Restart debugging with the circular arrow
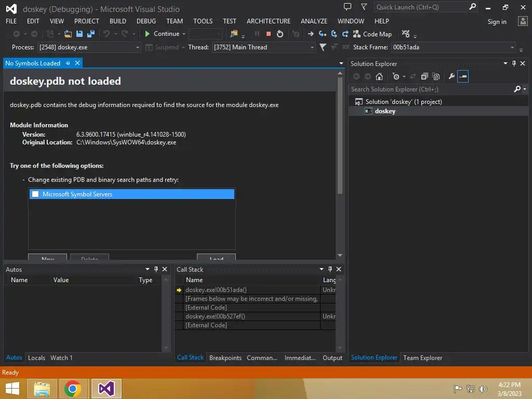Image resolution: width=532 pixels, height=399 pixels. click(x=280, y=34)
